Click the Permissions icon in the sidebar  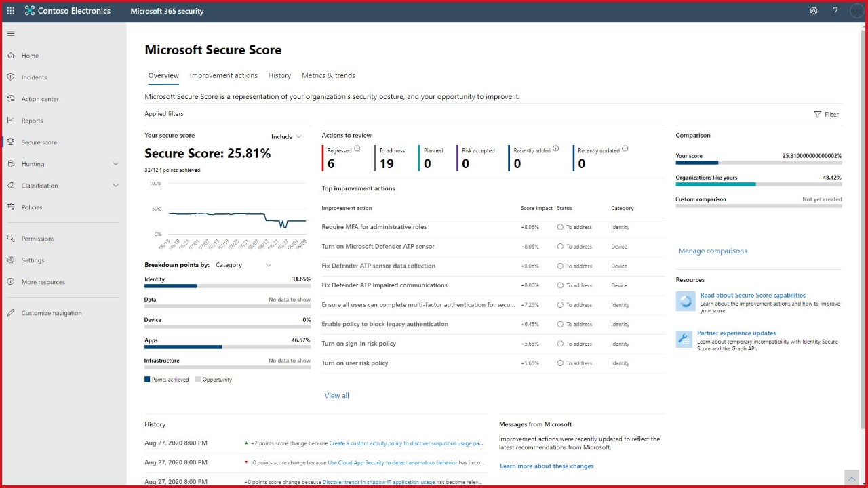pos(9,238)
